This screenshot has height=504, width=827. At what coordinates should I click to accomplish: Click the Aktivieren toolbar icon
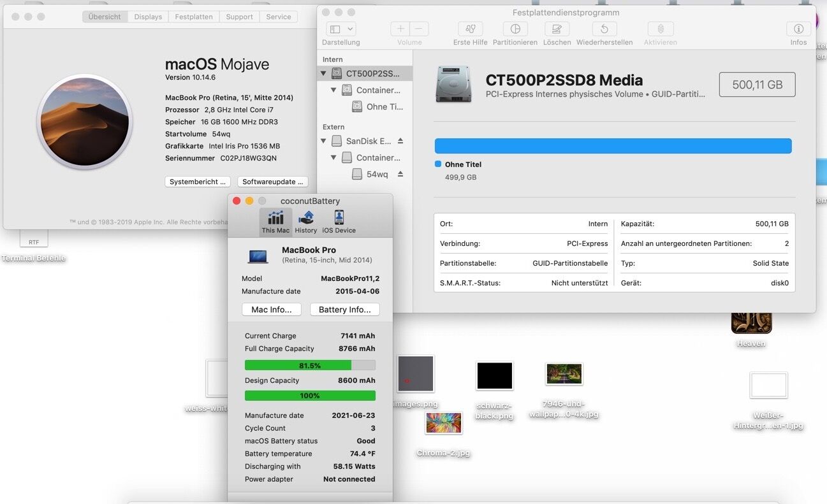click(x=661, y=29)
